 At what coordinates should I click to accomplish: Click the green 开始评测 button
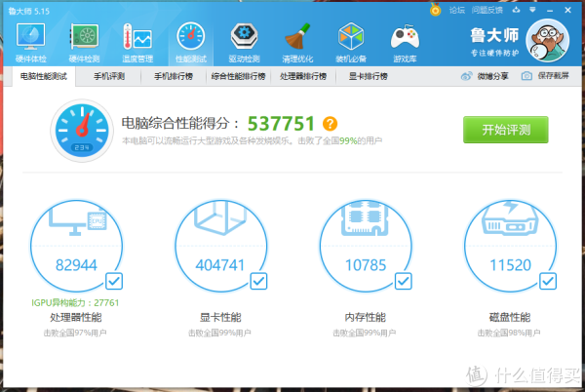(x=505, y=130)
